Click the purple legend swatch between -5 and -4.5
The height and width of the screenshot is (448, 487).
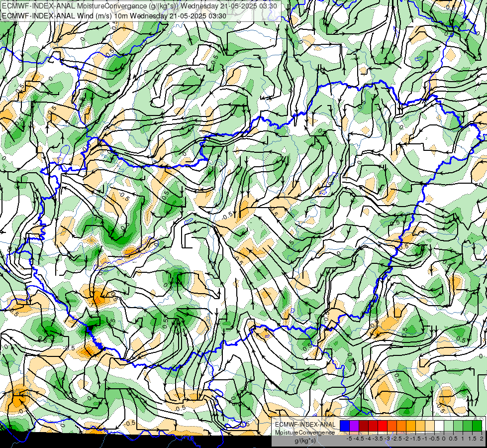click(354, 426)
